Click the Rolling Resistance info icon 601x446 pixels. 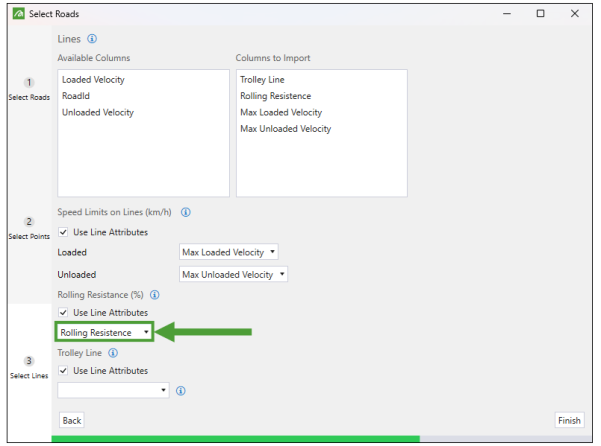coord(154,295)
